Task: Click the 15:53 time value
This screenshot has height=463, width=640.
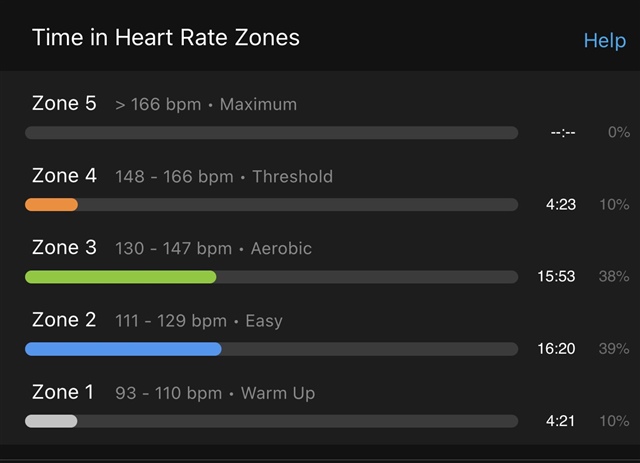Action: [556, 276]
